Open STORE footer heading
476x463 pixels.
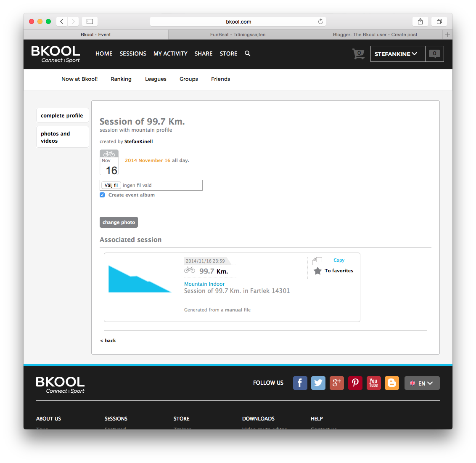[182, 419]
